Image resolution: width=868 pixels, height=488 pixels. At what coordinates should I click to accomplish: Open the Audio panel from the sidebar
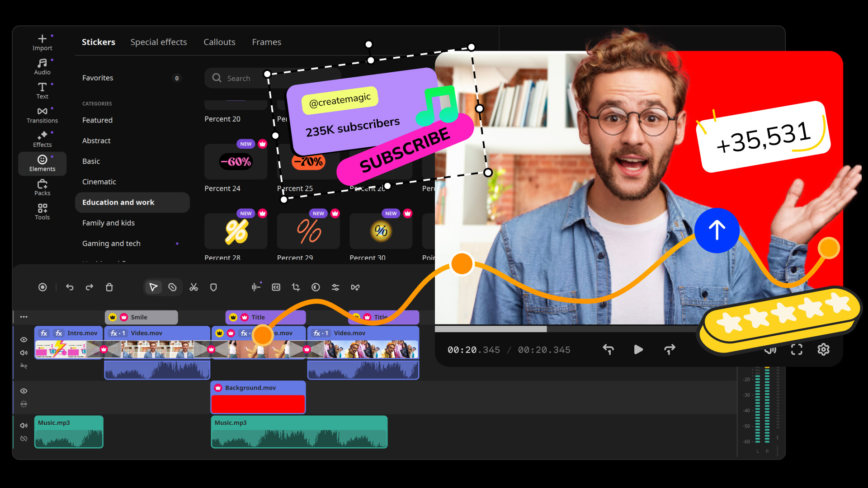tap(42, 66)
